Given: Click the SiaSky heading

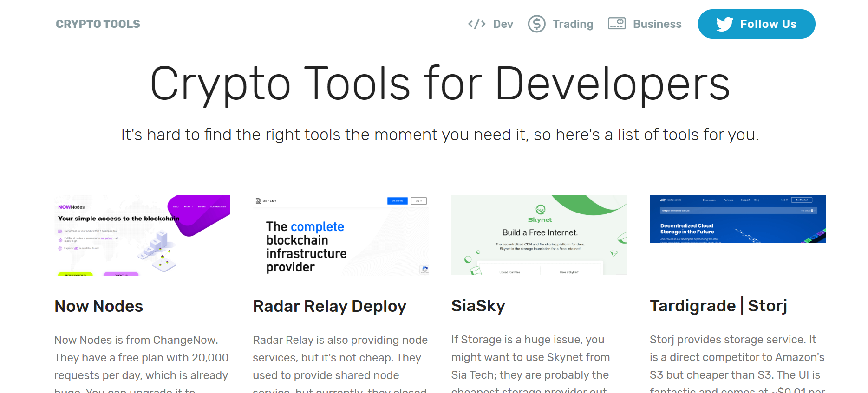Looking at the screenshot, I should point(478,306).
